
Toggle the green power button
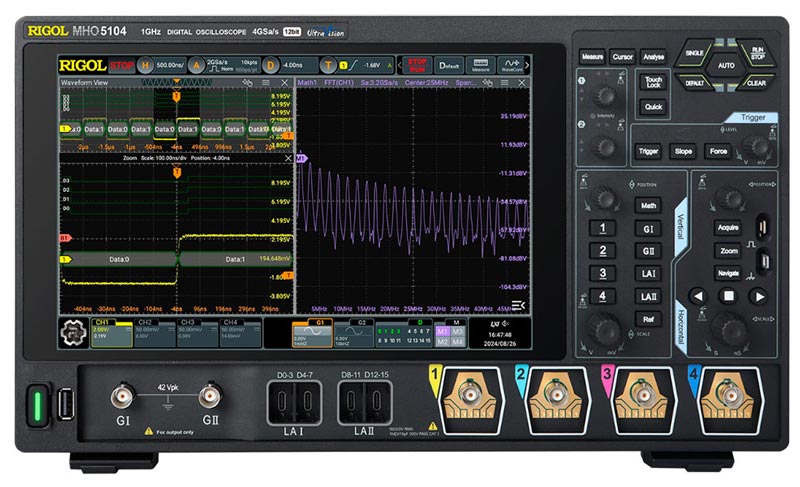point(37,406)
